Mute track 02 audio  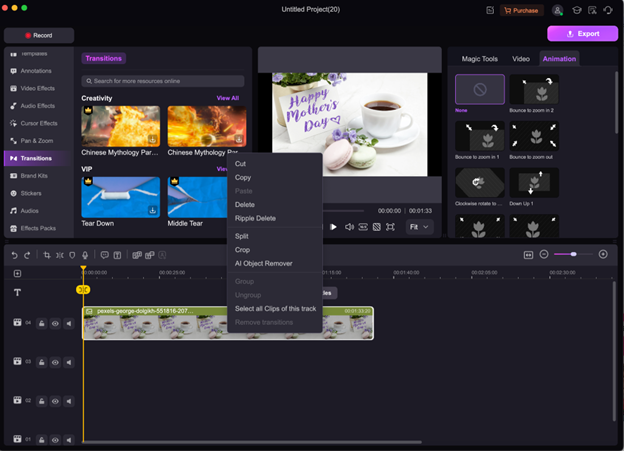(69, 401)
